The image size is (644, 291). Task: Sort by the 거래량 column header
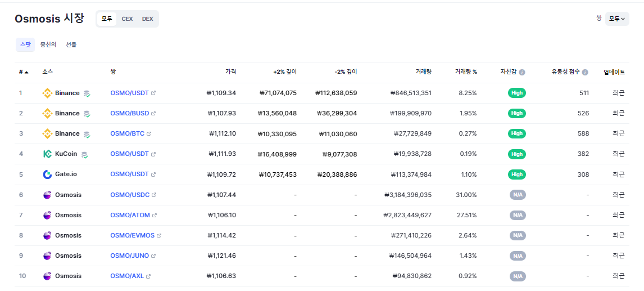point(424,72)
